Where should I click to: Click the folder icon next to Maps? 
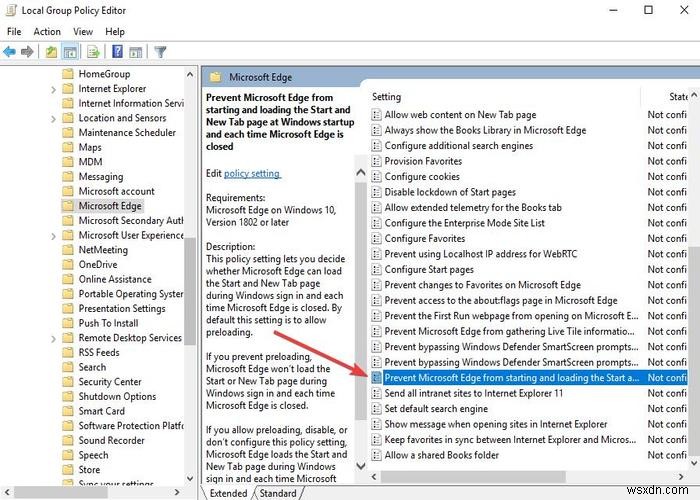coord(68,147)
